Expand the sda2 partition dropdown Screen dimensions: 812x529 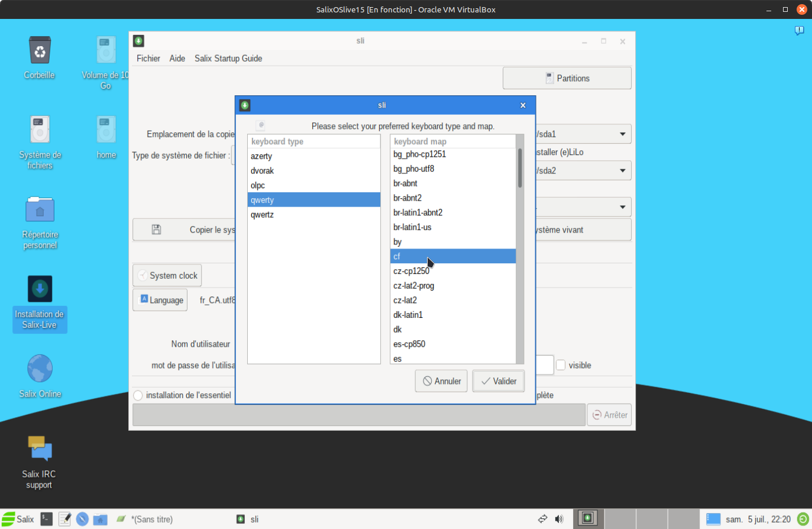pos(622,171)
